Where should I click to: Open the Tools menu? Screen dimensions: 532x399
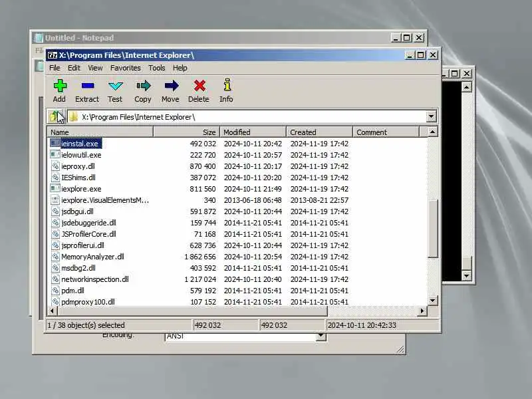157,68
